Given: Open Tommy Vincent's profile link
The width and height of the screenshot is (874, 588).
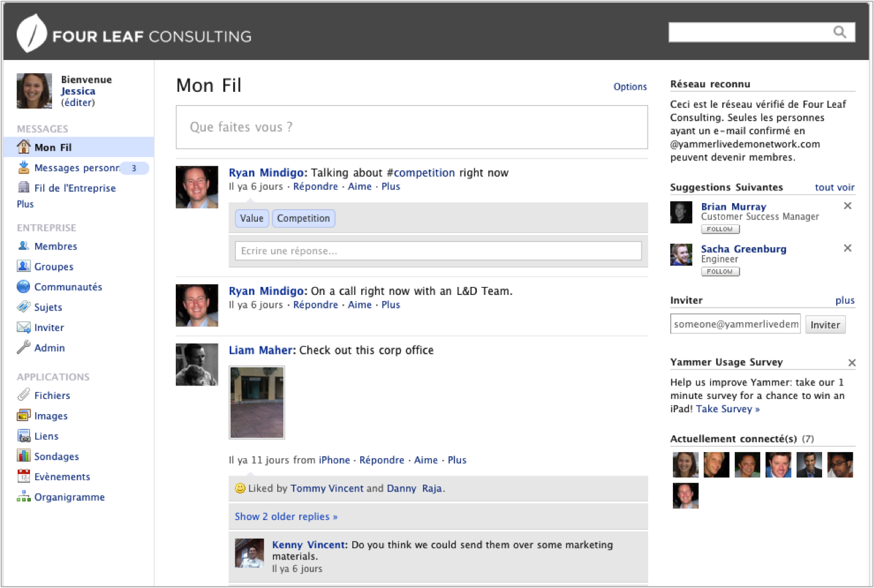Looking at the screenshot, I should pyautogui.click(x=327, y=488).
